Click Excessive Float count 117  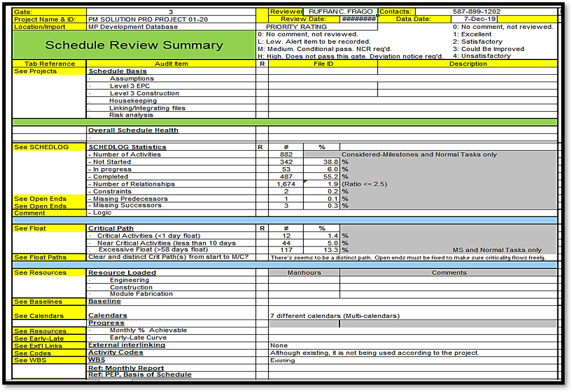(286, 250)
